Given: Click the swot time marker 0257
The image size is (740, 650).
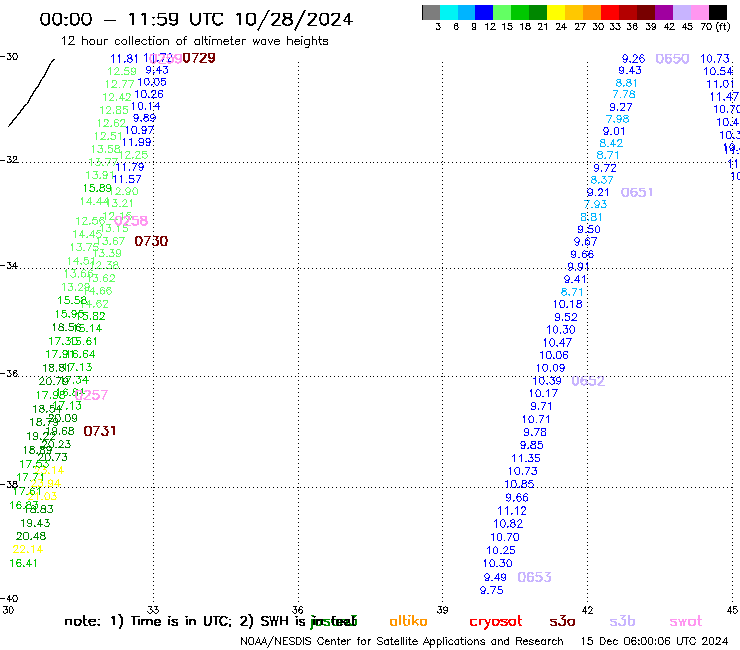Looking at the screenshot, I should [x=92, y=395].
